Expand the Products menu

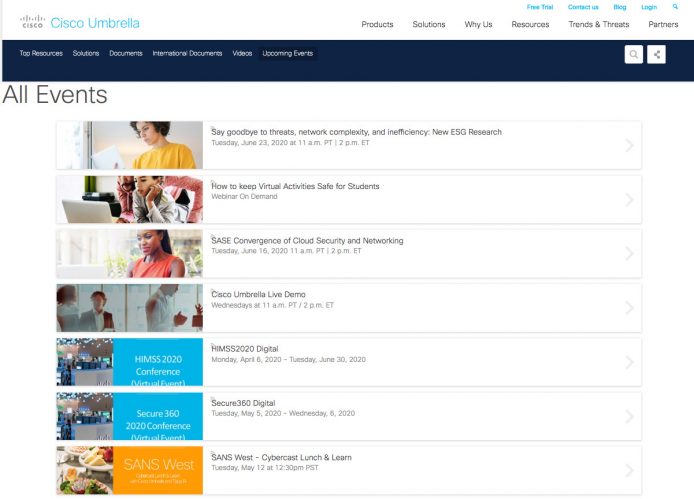tap(377, 24)
